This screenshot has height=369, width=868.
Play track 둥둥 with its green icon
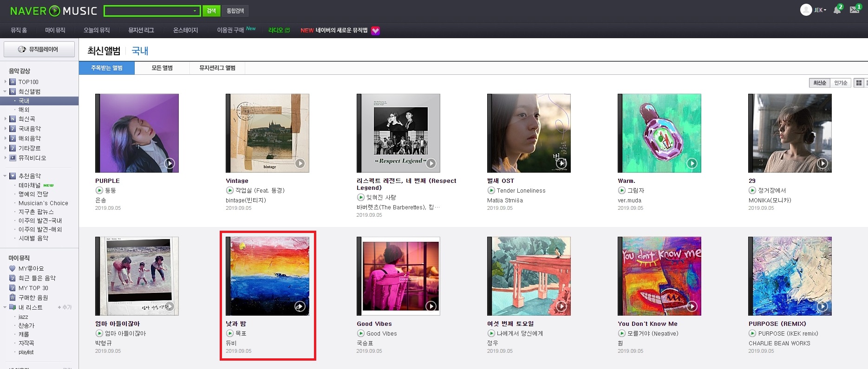[99, 190]
